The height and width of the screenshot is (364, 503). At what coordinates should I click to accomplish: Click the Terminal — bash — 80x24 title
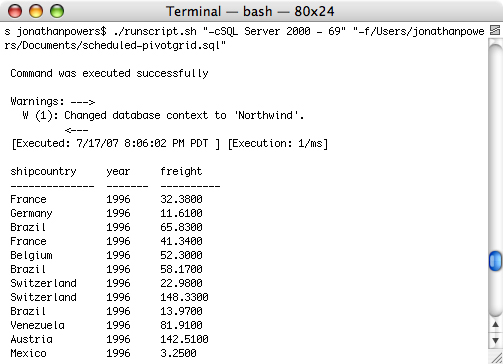tap(250, 11)
